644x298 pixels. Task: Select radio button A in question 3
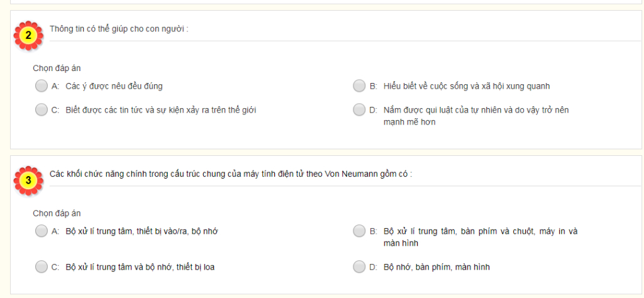(41, 231)
